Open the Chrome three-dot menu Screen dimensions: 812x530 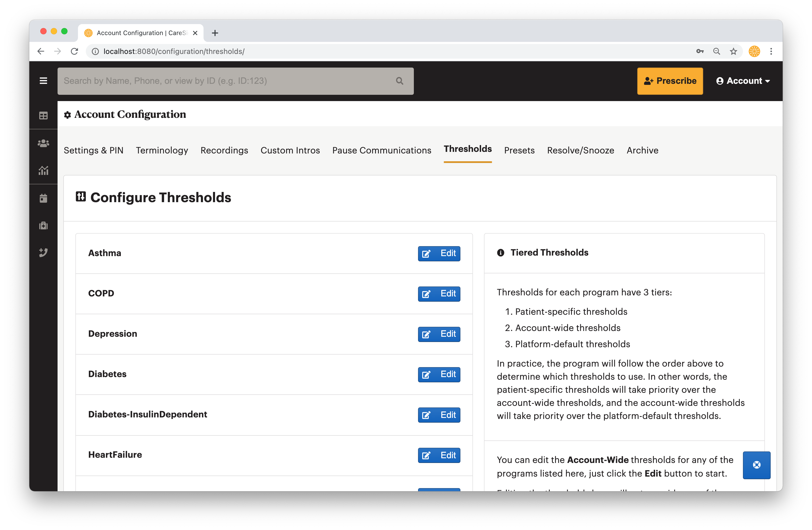click(x=771, y=51)
